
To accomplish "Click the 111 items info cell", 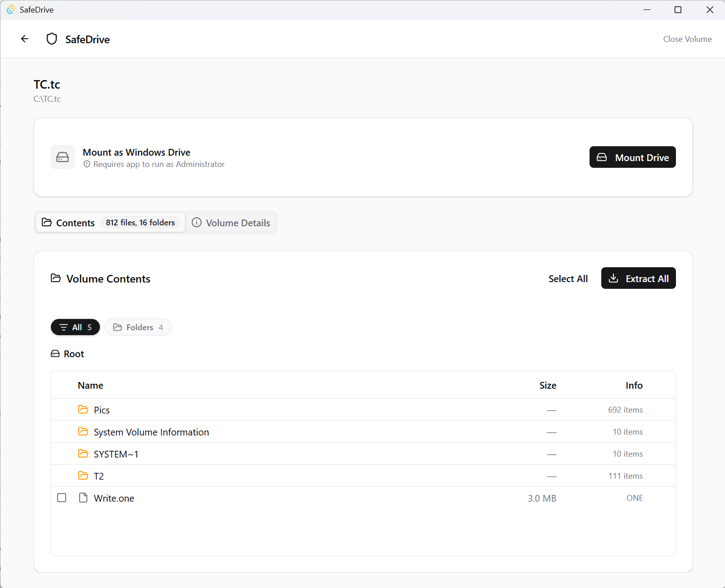I will 626,476.
